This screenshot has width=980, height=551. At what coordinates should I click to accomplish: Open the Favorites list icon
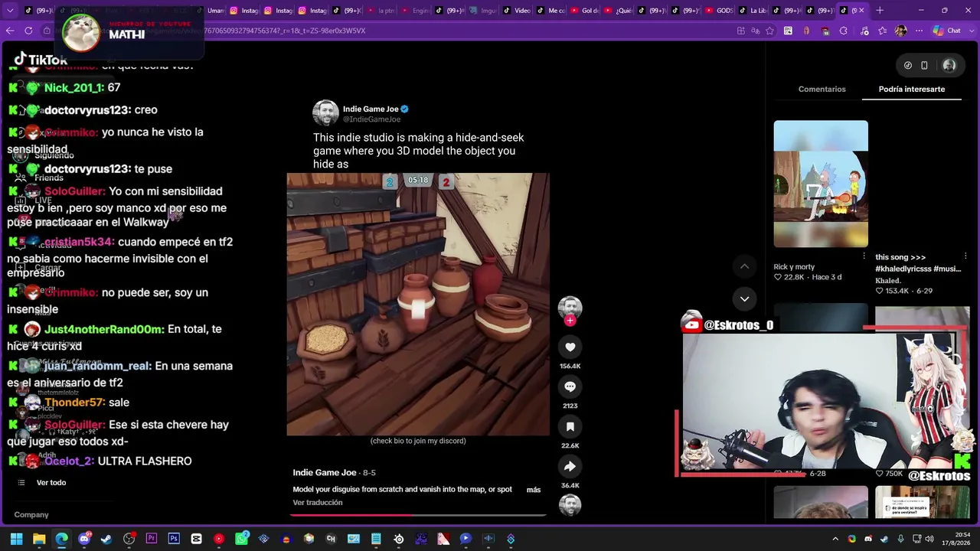(883, 31)
